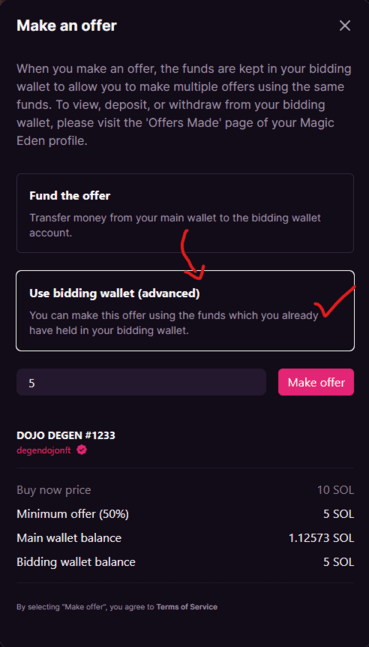Open the degendojonft collection link
The width and height of the screenshot is (369, 647).
point(44,450)
